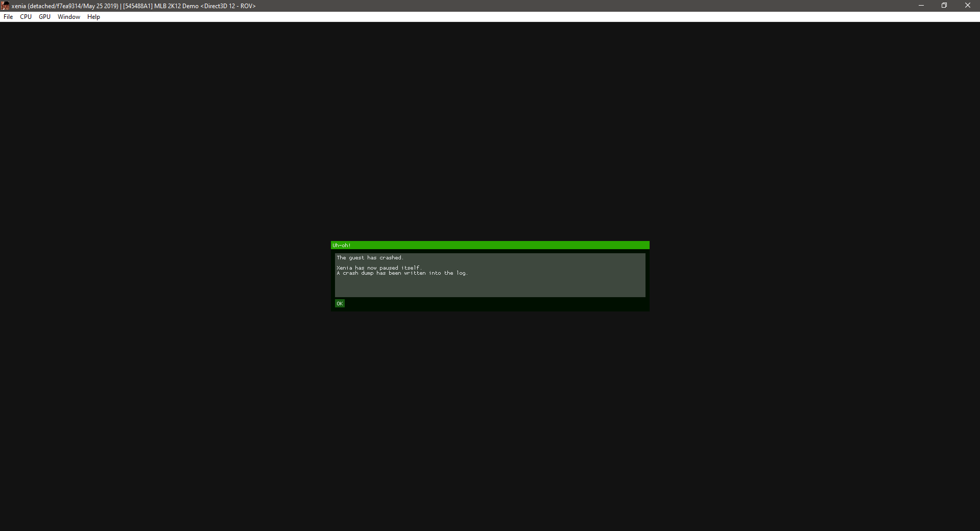Screen dimensions: 980x531
Task: Open the Window menu
Action: point(68,16)
